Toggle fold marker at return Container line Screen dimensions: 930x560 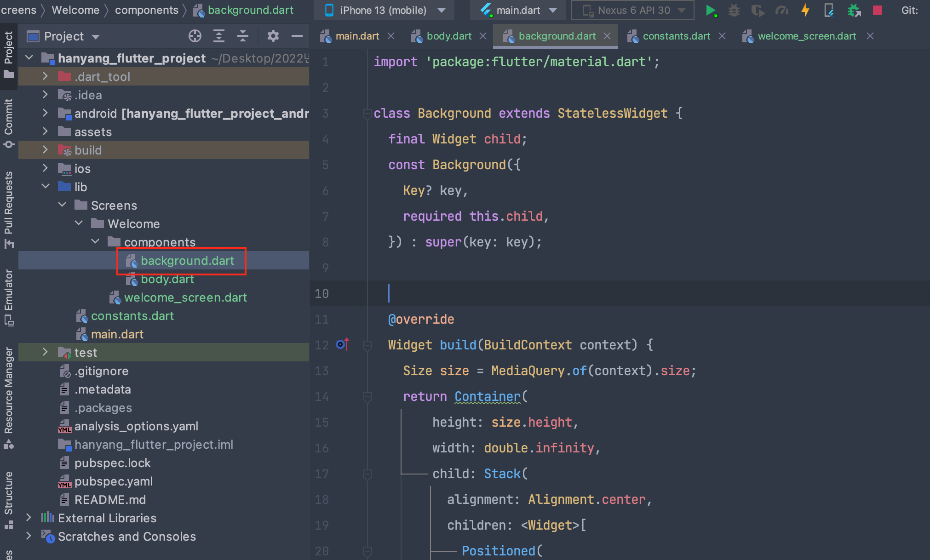click(367, 396)
